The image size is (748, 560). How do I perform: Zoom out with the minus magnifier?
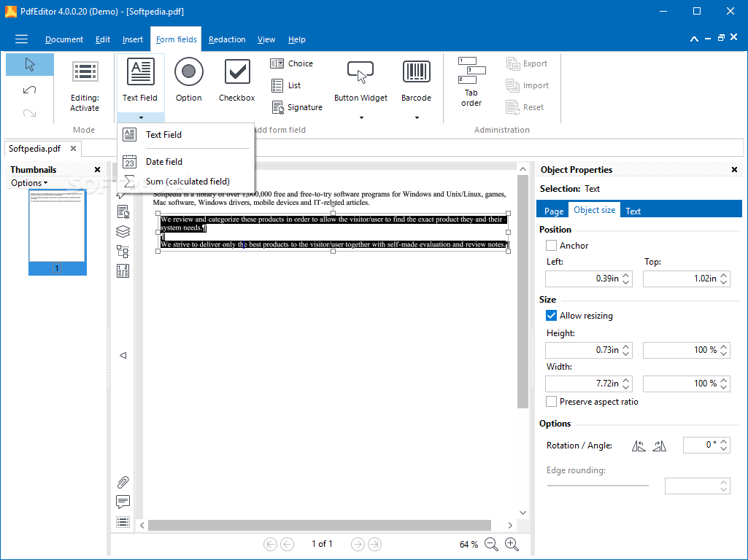[x=491, y=544]
